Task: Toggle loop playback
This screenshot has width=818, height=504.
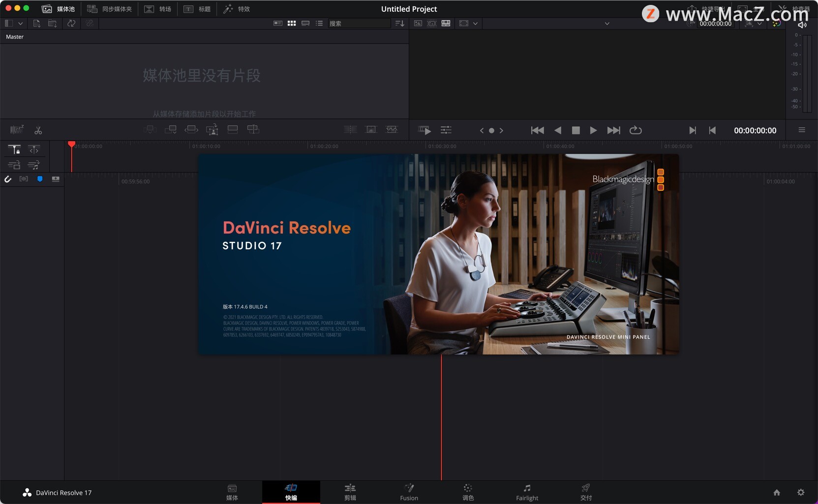Action: [x=636, y=130]
